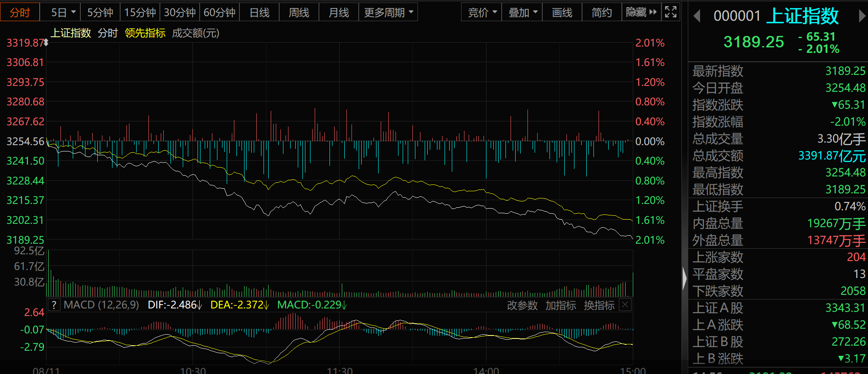The height and width of the screenshot is (374, 868).
Task: Collapse the right panel with side arrow
Action: click(684, 278)
